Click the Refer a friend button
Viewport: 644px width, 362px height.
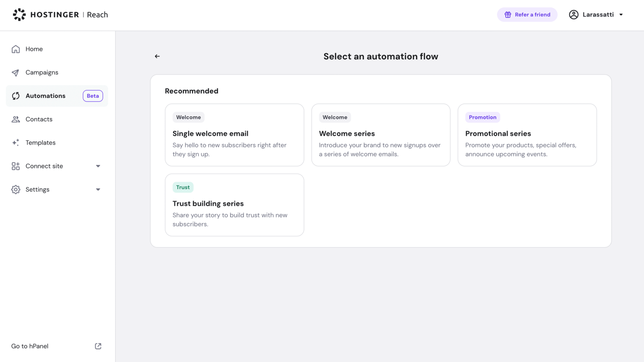coord(527,14)
